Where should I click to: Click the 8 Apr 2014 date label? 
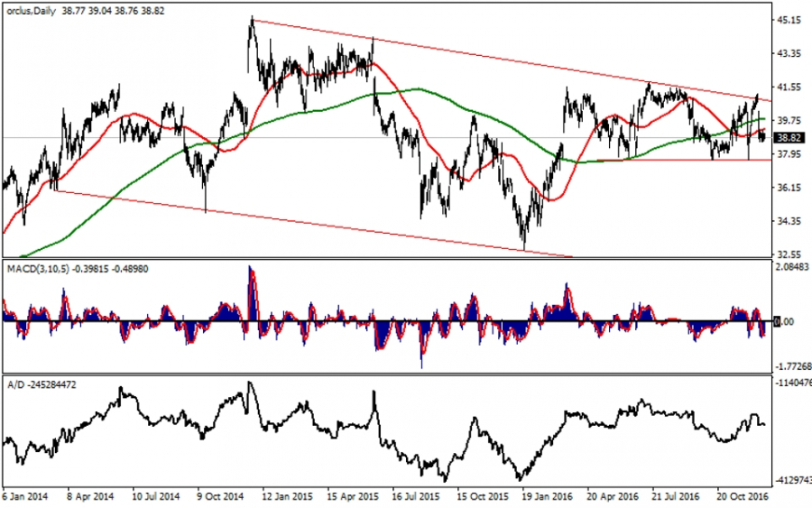pos(91,496)
